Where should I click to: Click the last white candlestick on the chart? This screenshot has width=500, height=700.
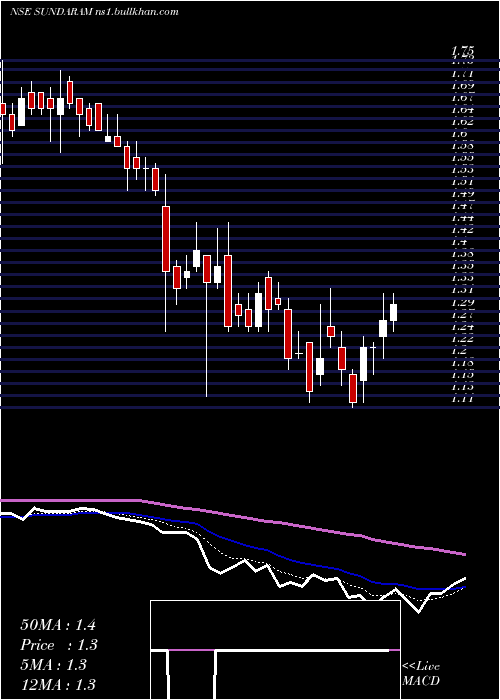point(393,312)
